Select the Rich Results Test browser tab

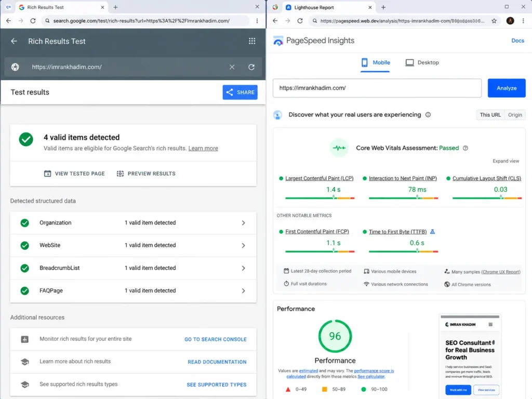(x=61, y=7)
